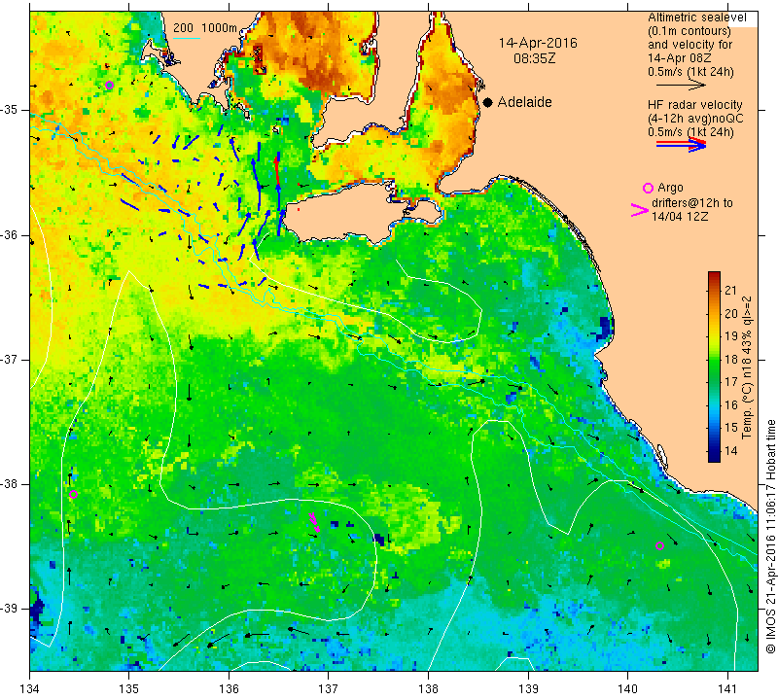
Task: Click the black Adelaide city dot
Action: point(488,103)
